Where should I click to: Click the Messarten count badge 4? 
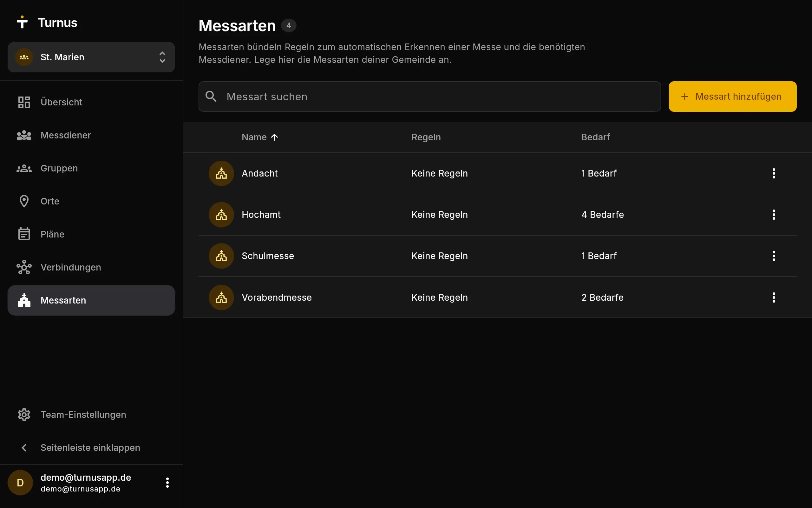(289, 25)
